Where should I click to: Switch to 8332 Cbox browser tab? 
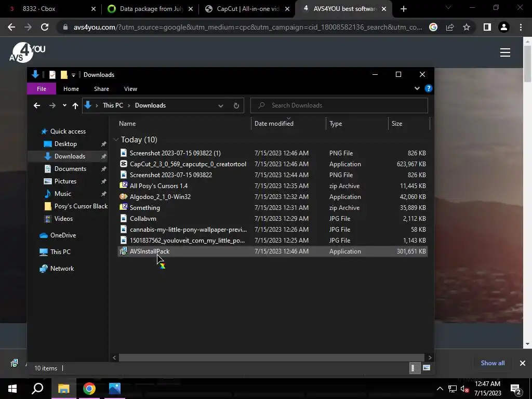[51, 9]
